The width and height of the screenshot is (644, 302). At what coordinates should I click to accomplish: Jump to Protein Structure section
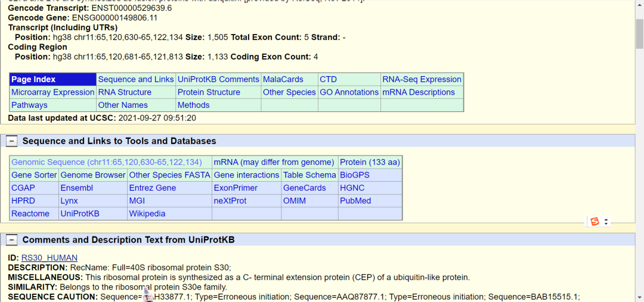pos(209,92)
